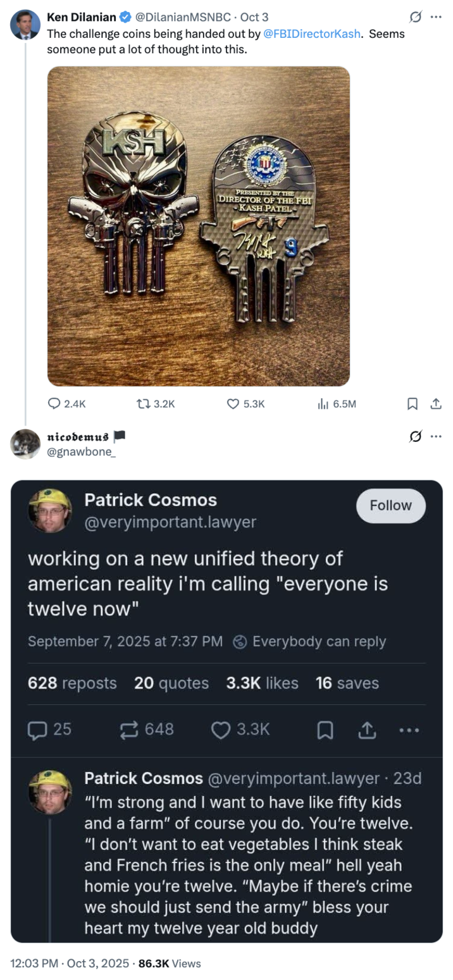Open the Oct 3 timestamp link
Screen dimensions: 453x980
click(x=254, y=17)
